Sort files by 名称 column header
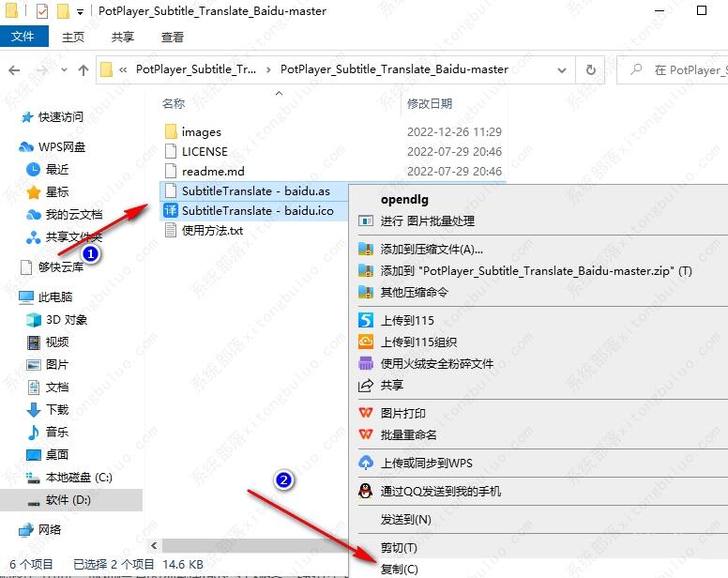This screenshot has height=578, width=728. click(174, 103)
